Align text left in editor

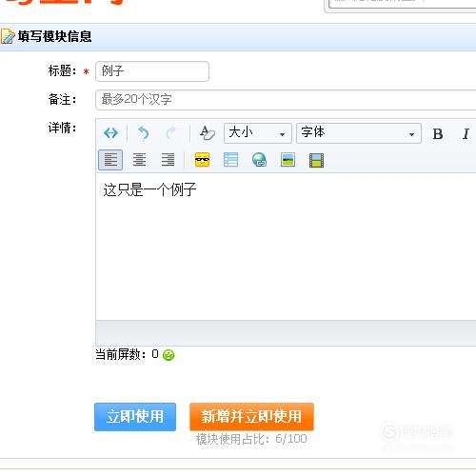110,160
